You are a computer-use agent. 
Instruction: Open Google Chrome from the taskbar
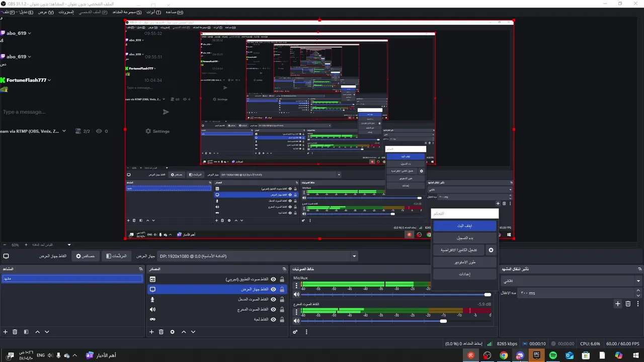(x=504, y=355)
